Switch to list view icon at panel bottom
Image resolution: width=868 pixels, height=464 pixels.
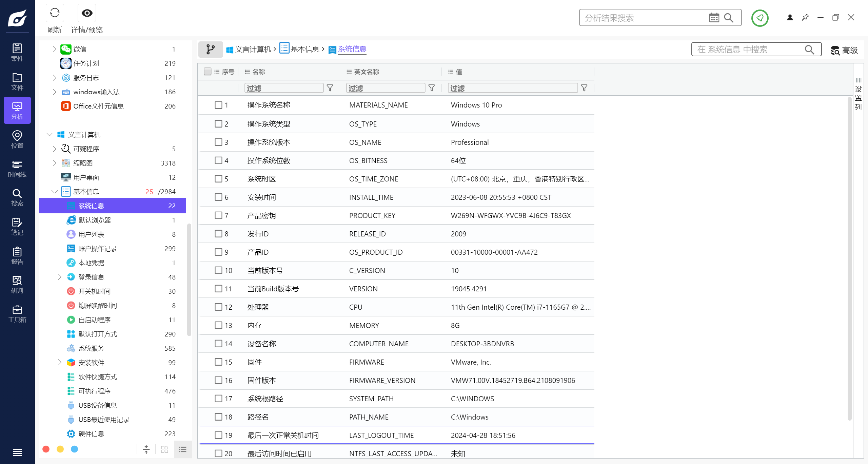pos(183,449)
